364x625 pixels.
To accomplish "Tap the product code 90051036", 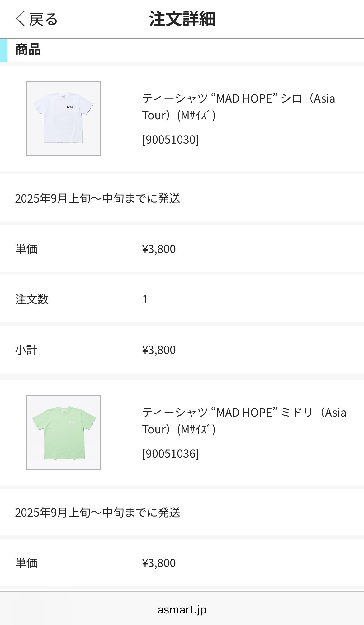I will click(x=170, y=454).
